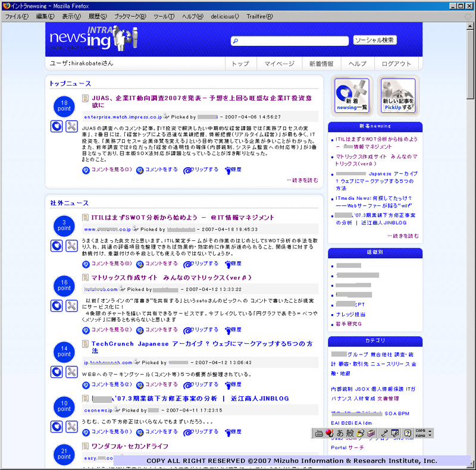
Task: Click the IME 般 conversion mode icon
Action: (350, 433)
